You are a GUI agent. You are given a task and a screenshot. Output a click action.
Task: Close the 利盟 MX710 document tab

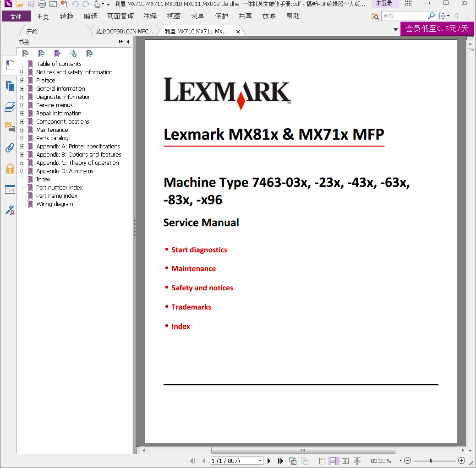tap(238, 32)
